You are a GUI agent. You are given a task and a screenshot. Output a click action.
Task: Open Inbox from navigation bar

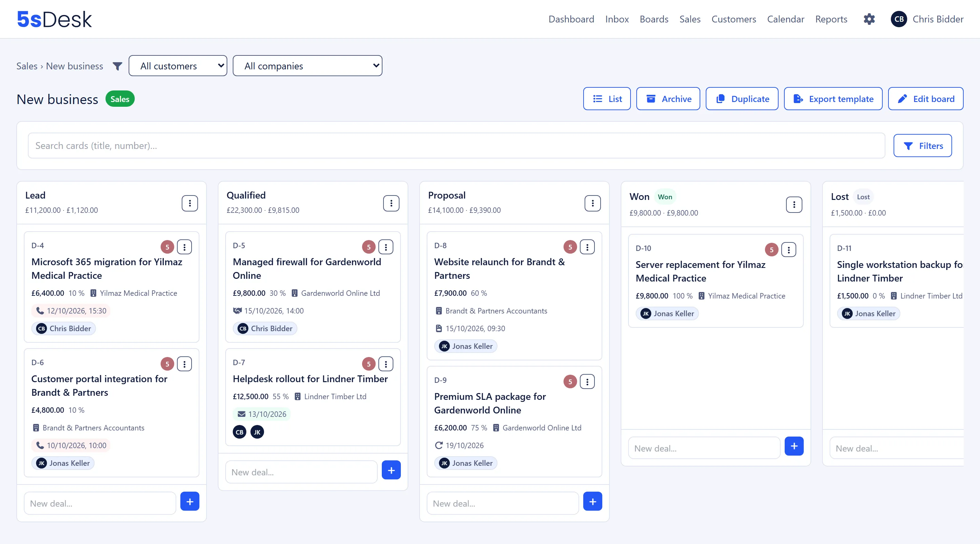tap(617, 19)
